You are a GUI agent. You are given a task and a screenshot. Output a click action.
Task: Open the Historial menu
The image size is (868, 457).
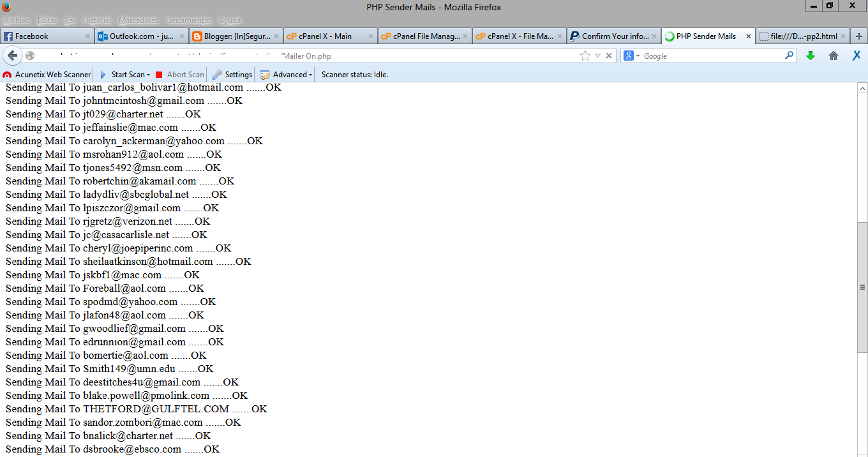pyautogui.click(x=96, y=20)
